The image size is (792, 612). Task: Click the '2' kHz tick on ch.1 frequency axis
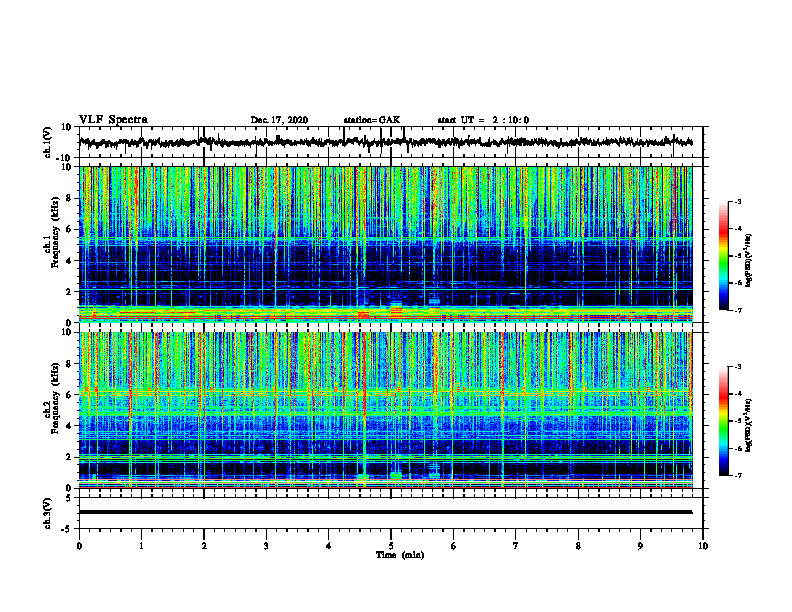pyautogui.click(x=70, y=292)
